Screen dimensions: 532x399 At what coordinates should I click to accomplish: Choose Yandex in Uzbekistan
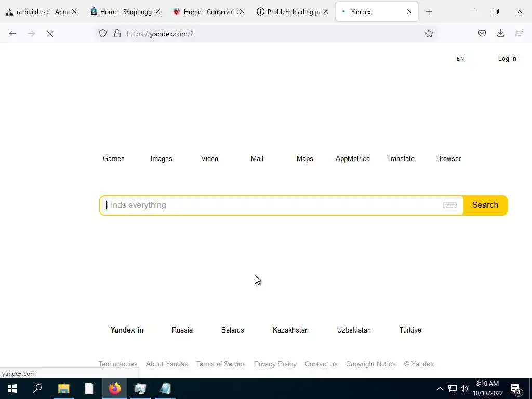tap(354, 330)
